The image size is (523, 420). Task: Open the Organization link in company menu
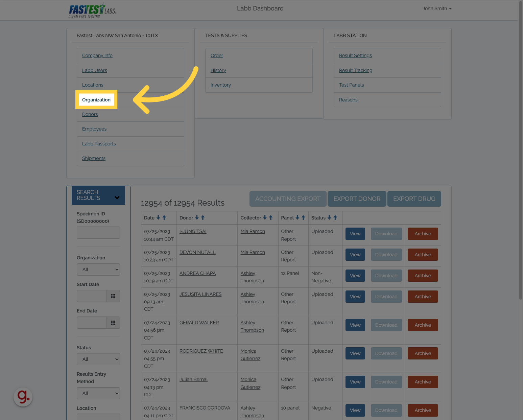click(x=96, y=100)
